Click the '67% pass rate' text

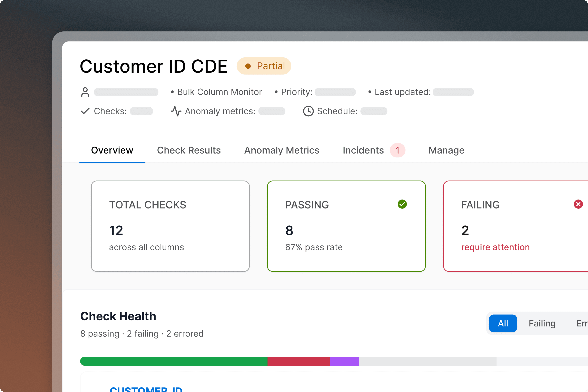pos(314,247)
